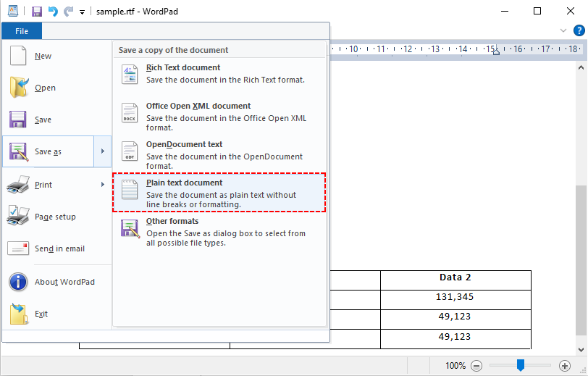
Task: Click the zoom out minus button
Action: coord(476,365)
